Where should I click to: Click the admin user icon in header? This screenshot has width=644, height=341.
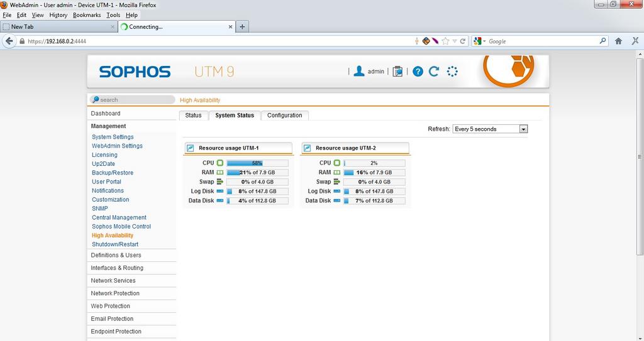[x=359, y=72]
